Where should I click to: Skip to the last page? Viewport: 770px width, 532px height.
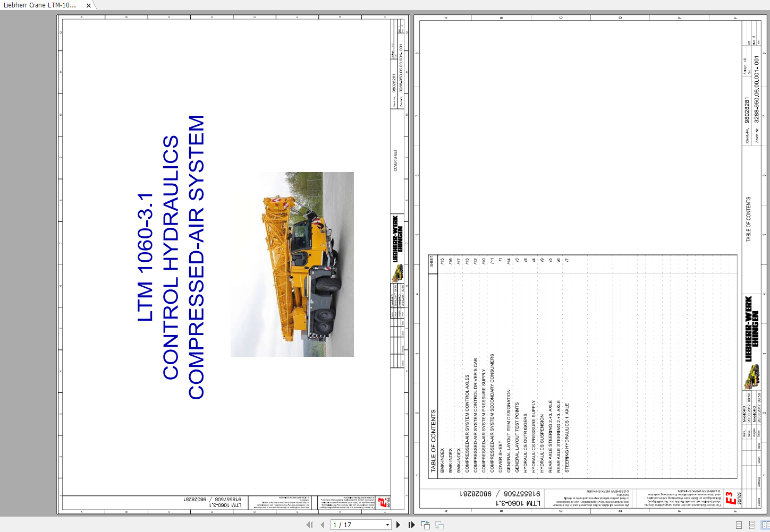click(x=411, y=525)
